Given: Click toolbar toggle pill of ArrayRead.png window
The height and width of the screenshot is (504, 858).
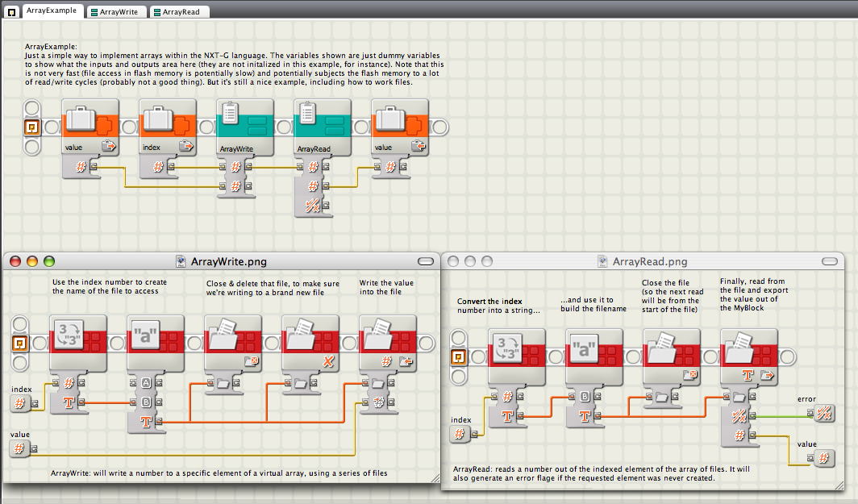Looking at the screenshot, I should [x=830, y=261].
